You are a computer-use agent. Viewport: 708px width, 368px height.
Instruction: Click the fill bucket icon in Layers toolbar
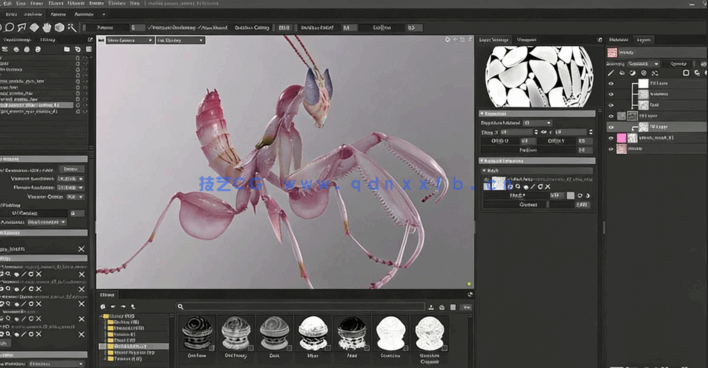[x=622, y=73]
